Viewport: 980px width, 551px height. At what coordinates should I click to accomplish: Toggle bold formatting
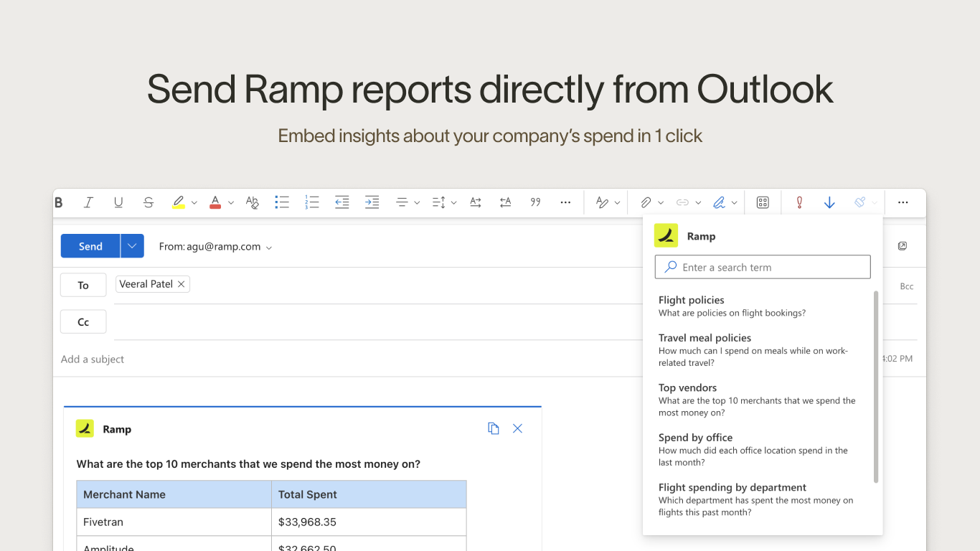click(59, 203)
